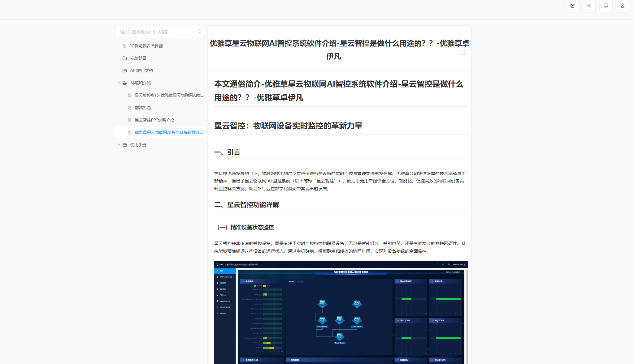Open the API接口文档 folder label
Image resolution: width=634 pixels, height=364 pixels.
[x=141, y=71]
